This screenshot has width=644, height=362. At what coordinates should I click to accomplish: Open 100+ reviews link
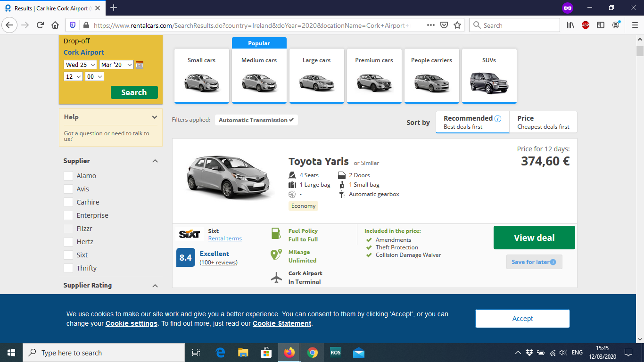[219, 263]
